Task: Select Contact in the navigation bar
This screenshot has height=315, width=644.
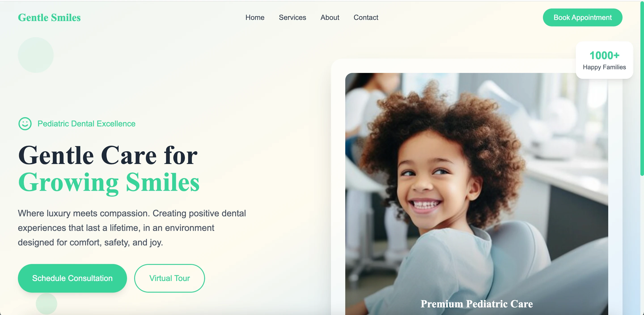Action: tap(366, 17)
